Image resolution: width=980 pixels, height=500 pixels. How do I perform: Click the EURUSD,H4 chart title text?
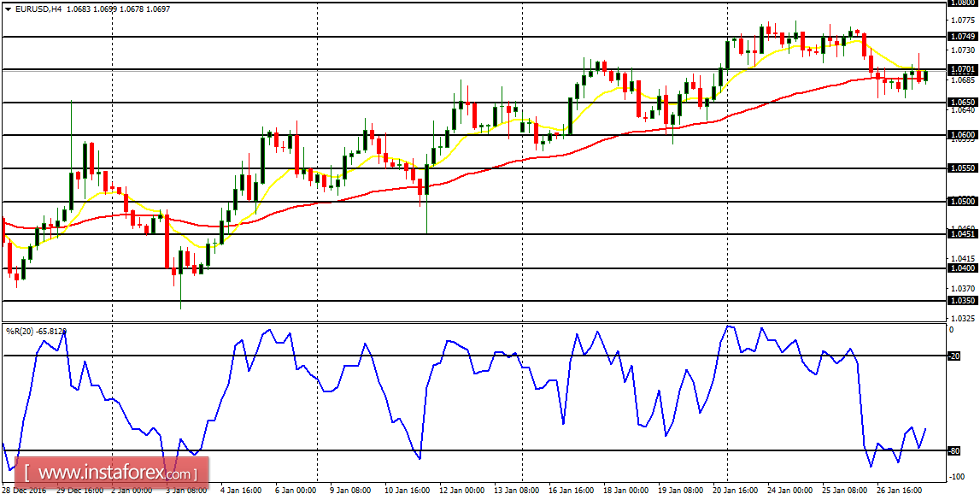(x=37, y=9)
